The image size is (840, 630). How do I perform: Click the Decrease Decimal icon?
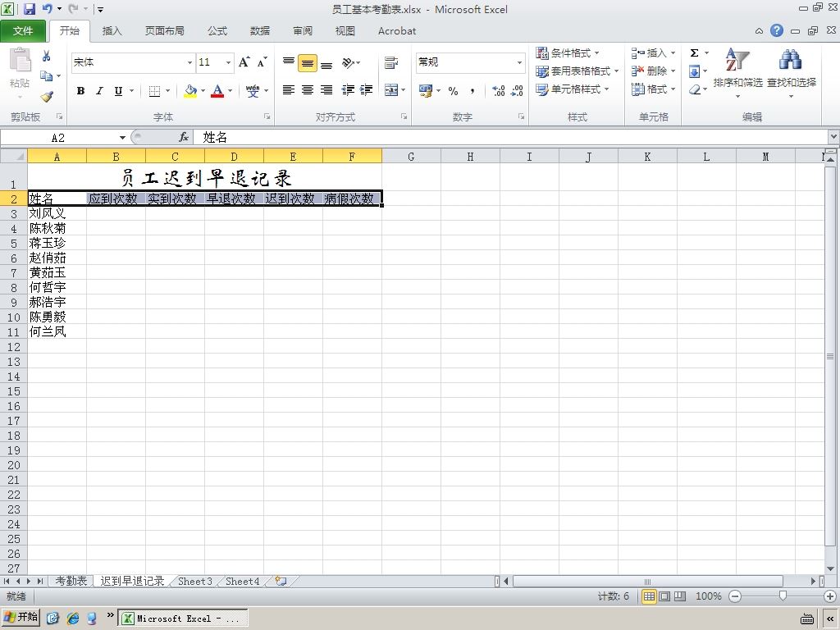(517, 90)
